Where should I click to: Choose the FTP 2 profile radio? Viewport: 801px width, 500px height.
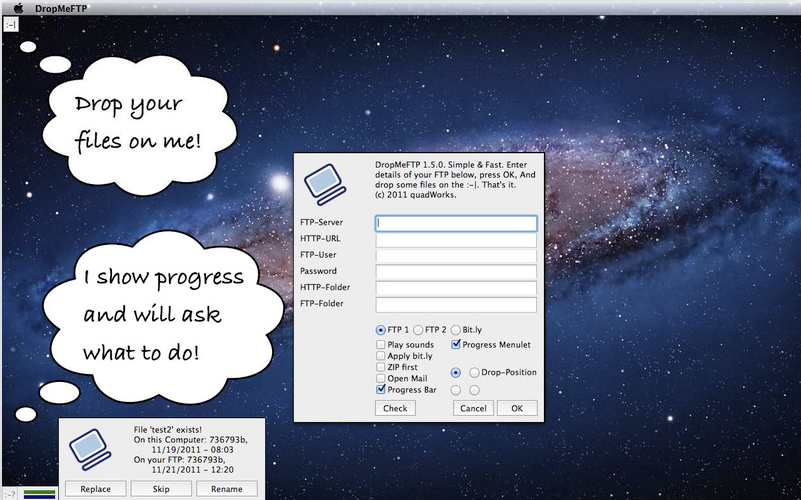pyautogui.click(x=418, y=330)
